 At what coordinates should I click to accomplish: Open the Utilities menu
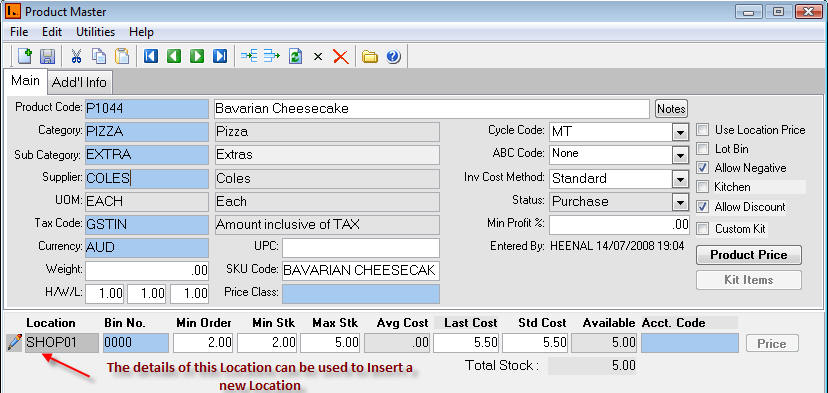(96, 32)
